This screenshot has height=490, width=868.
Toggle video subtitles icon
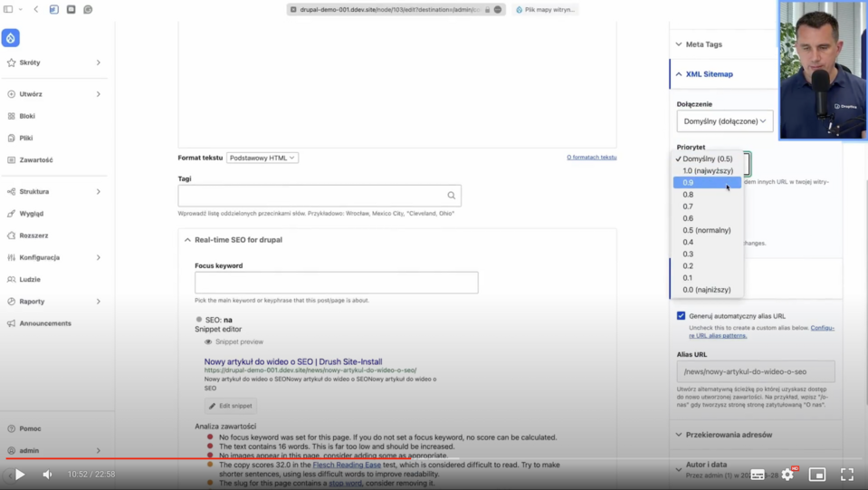(758, 475)
